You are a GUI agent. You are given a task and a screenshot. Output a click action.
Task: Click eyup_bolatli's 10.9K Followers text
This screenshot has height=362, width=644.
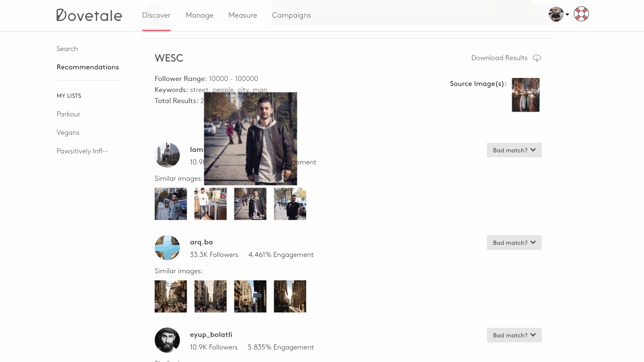(214, 347)
